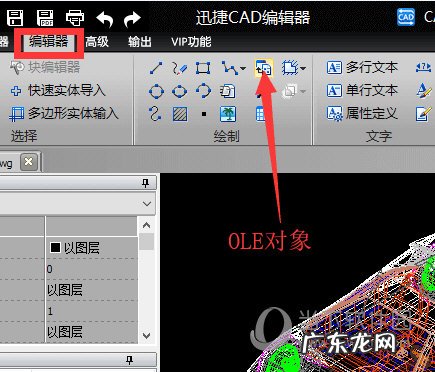Open the block tool dropdown arrow

[303, 69]
